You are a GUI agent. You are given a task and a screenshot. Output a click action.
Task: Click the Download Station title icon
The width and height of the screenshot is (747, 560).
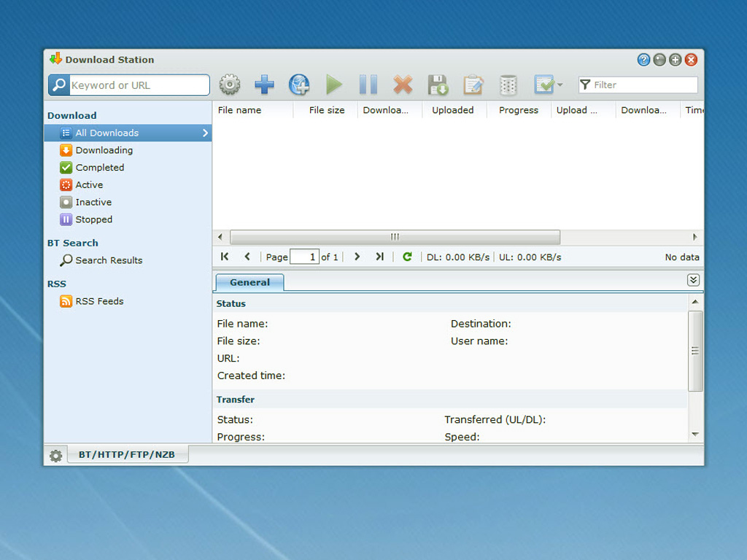click(55, 58)
